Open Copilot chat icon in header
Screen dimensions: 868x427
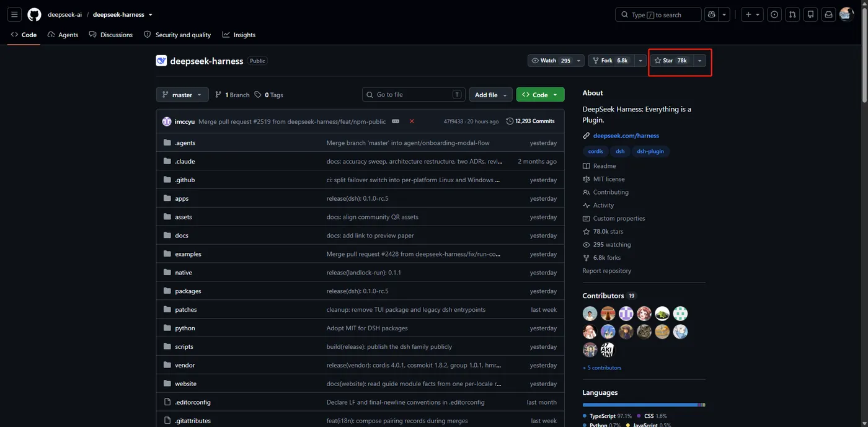pyautogui.click(x=711, y=14)
